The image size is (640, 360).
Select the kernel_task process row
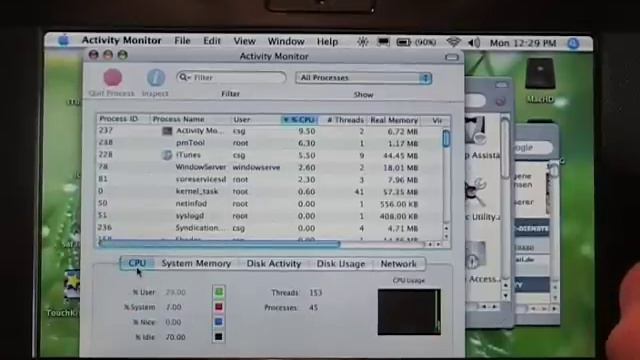coord(269,191)
